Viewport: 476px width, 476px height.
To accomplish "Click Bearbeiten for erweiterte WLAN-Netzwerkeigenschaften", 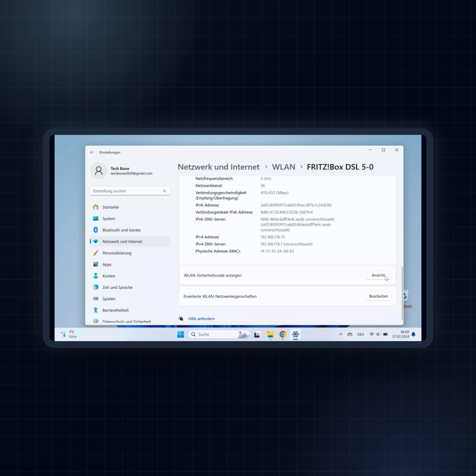I will tap(378, 296).
